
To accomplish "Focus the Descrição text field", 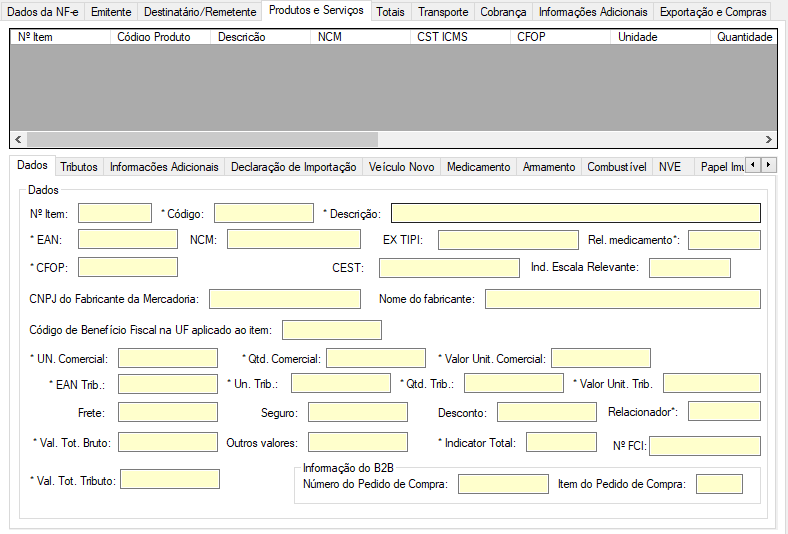I will [x=576, y=213].
